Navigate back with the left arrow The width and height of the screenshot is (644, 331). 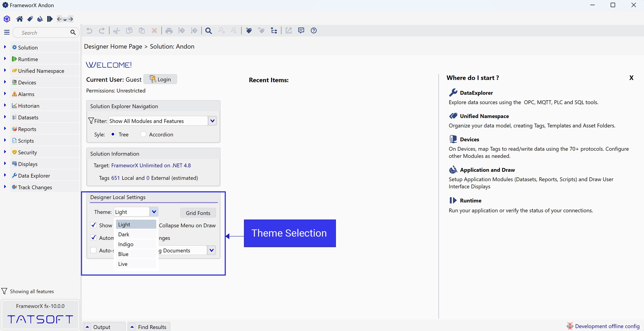[59, 19]
